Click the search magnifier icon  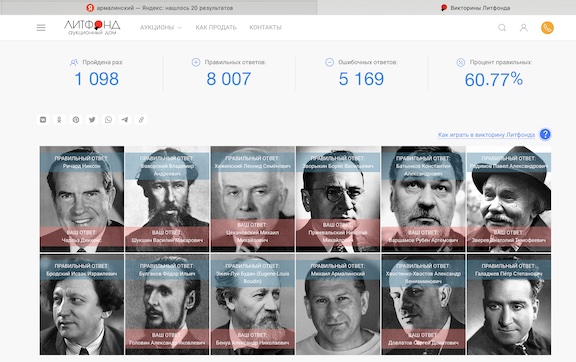[502, 28]
